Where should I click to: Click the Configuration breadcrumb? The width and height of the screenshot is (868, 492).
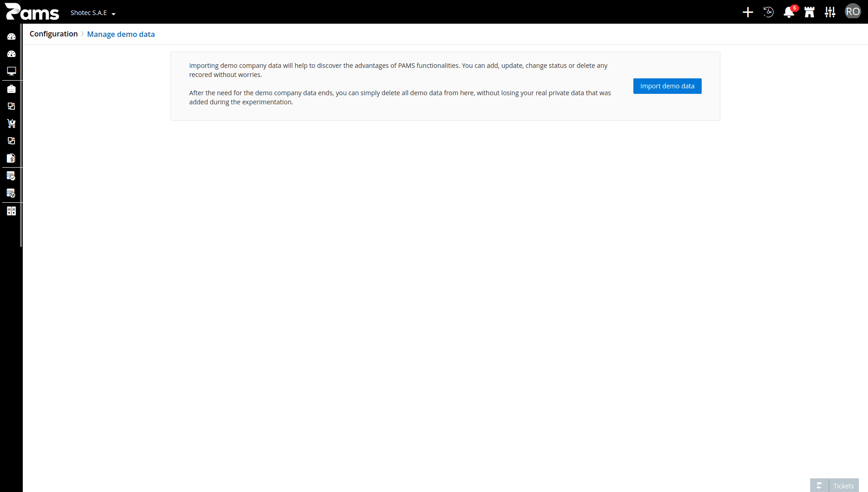pyautogui.click(x=54, y=34)
